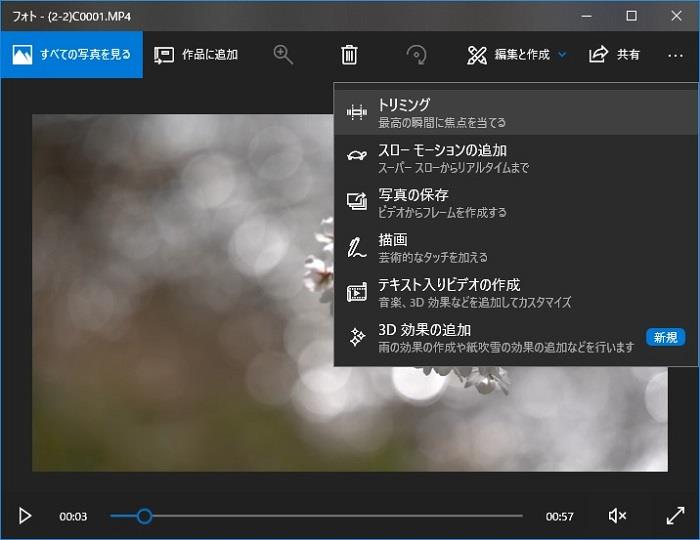Play the video
This screenshot has height=540, width=700.
point(25,516)
